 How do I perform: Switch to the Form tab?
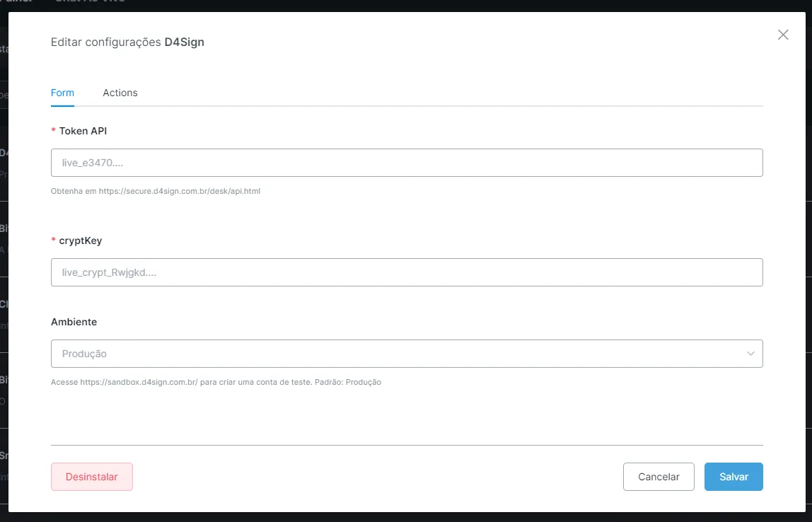click(63, 93)
